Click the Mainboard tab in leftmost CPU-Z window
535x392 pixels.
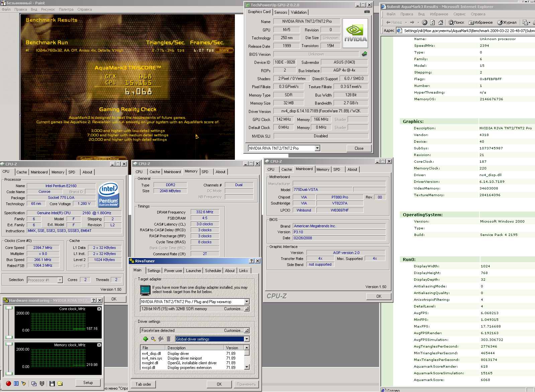point(39,172)
